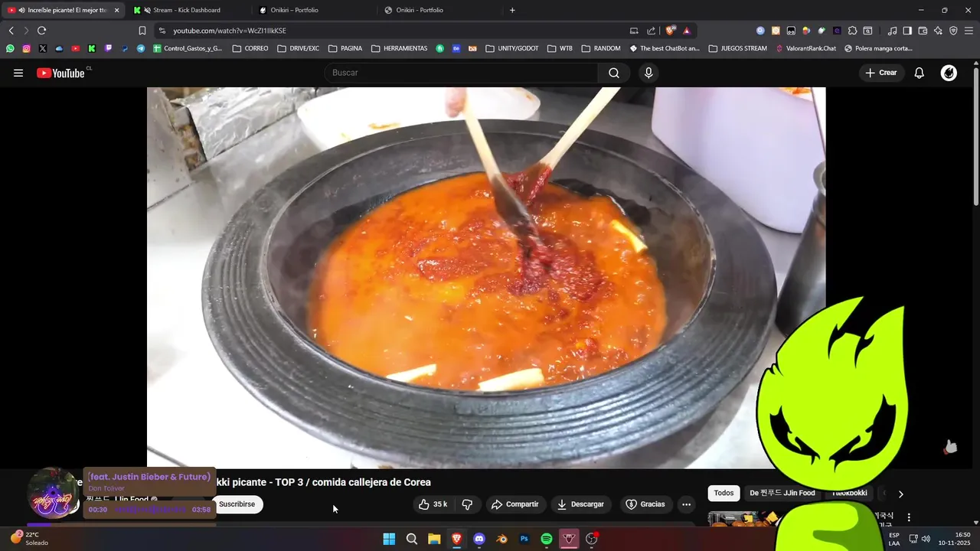Expand the JUEGOS STREAM bookmarks folder
Screen dimensions: 980x551
pos(737,48)
